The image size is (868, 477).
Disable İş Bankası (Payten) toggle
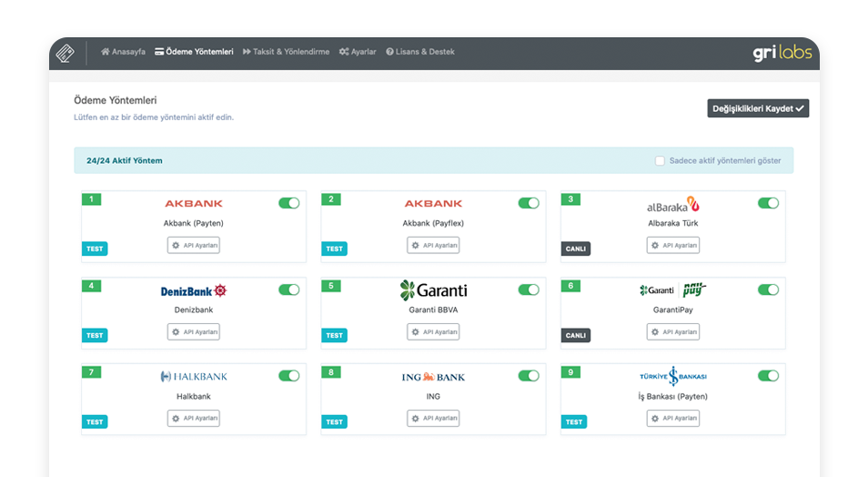[768, 376]
